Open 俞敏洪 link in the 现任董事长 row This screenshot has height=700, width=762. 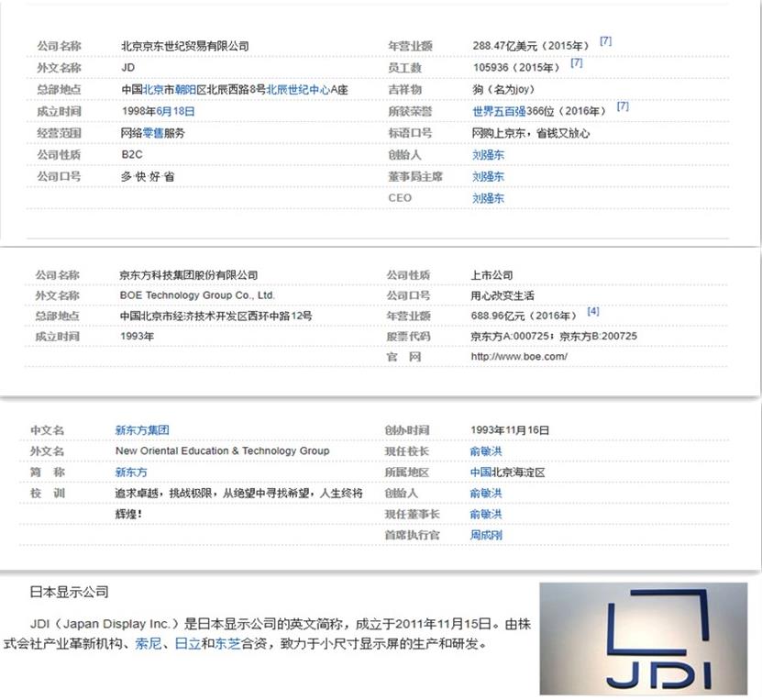coord(485,515)
